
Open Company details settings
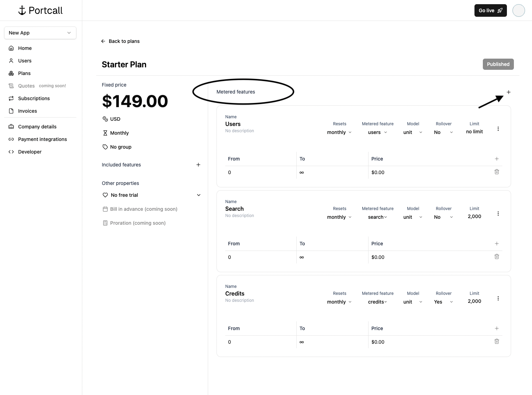point(37,127)
